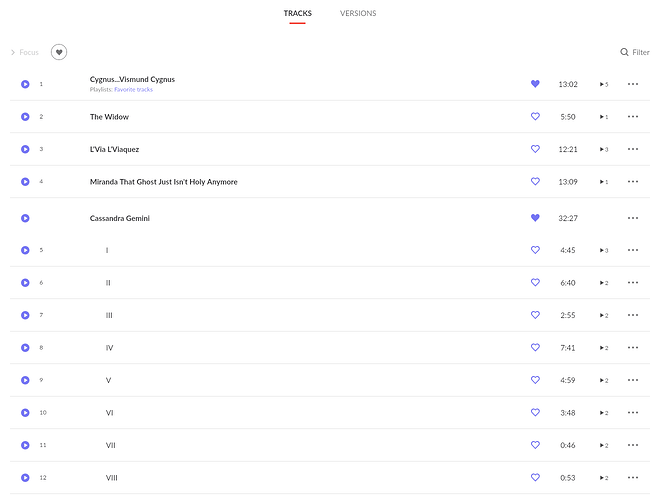Screen dimensions: 659x500
Task: Open more options for part II
Action: pyautogui.click(x=633, y=283)
